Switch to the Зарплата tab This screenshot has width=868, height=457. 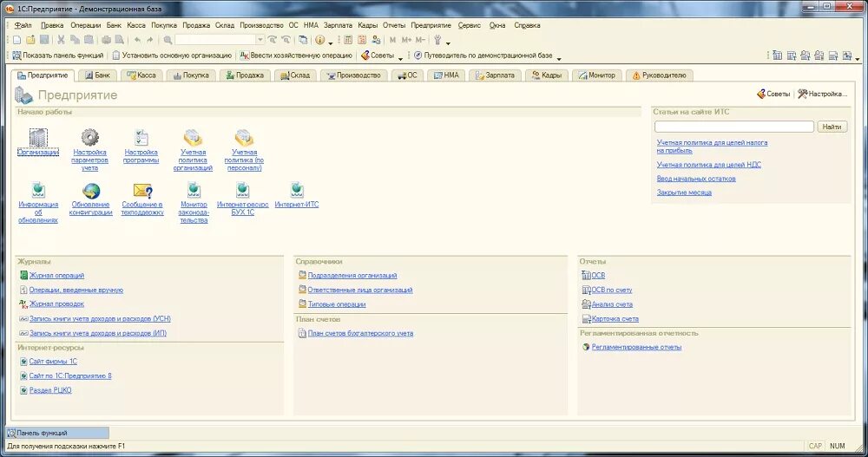(495, 75)
